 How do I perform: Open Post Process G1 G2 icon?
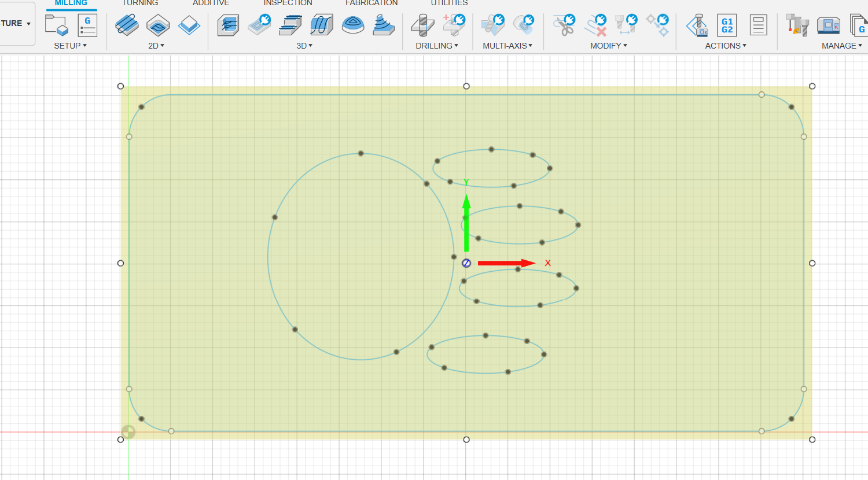tap(727, 25)
